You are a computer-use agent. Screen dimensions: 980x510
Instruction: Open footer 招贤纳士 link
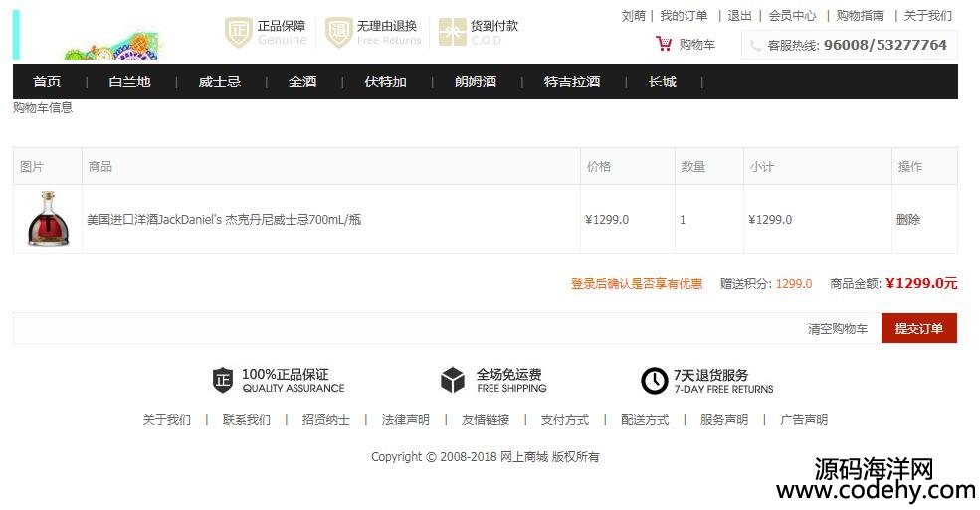pos(325,419)
